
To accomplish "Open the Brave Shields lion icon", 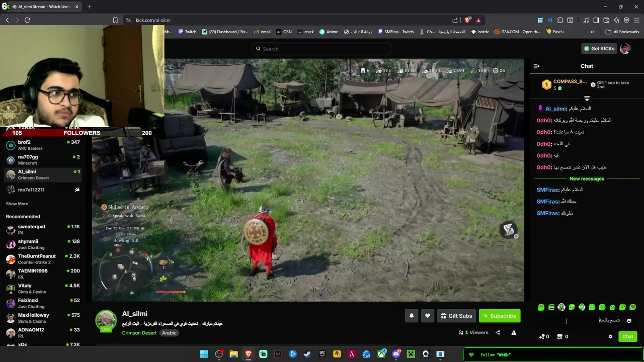I will click(x=467, y=20).
